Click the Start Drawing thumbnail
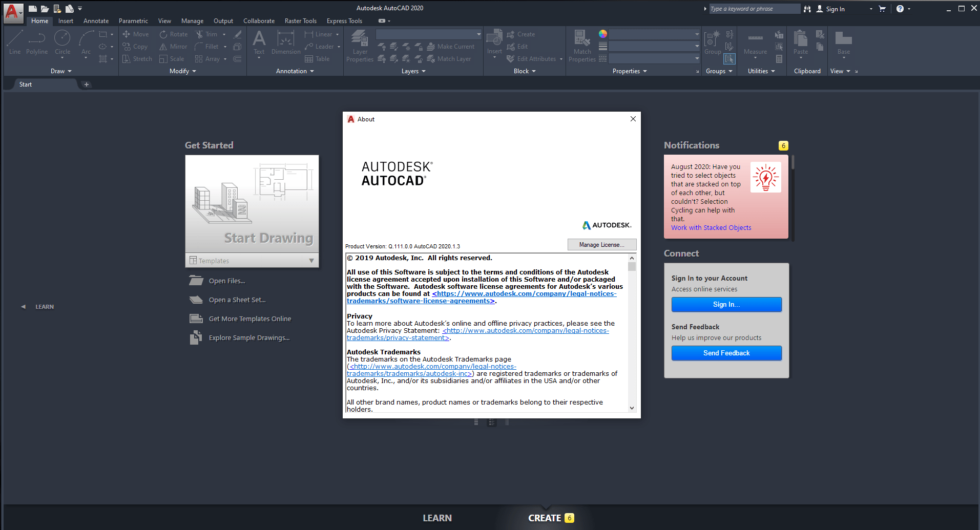980x530 pixels. (252, 203)
